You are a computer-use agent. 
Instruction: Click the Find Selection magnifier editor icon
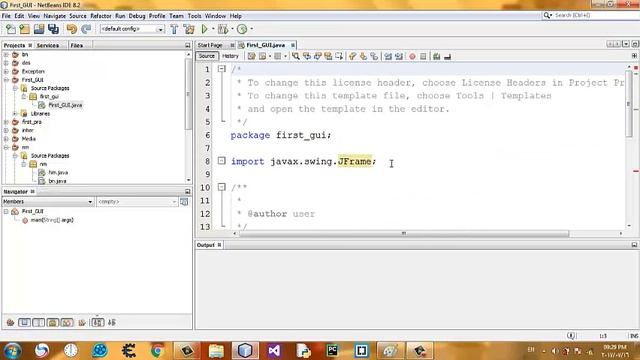click(x=296, y=56)
